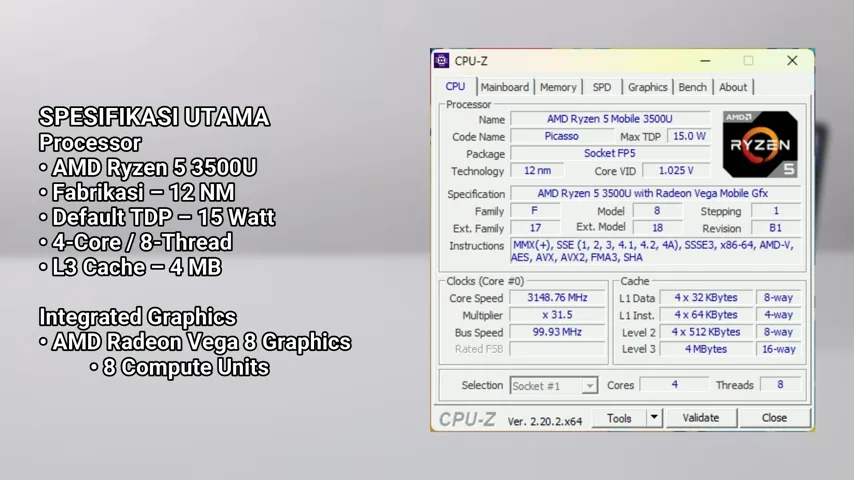This screenshot has width=854, height=480.
Task: Click the package value Socket FP5
Action: click(610, 154)
